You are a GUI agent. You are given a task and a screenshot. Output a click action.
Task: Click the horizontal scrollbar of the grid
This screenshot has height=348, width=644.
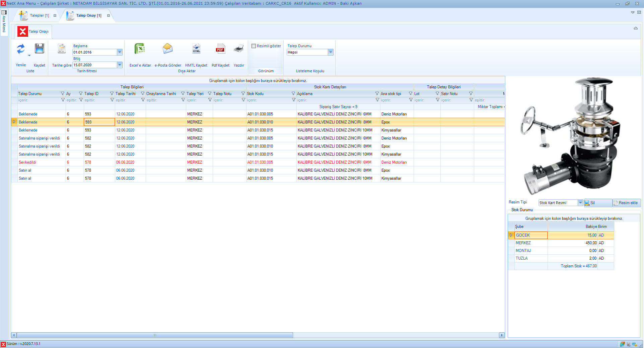click(x=155, y=335)
